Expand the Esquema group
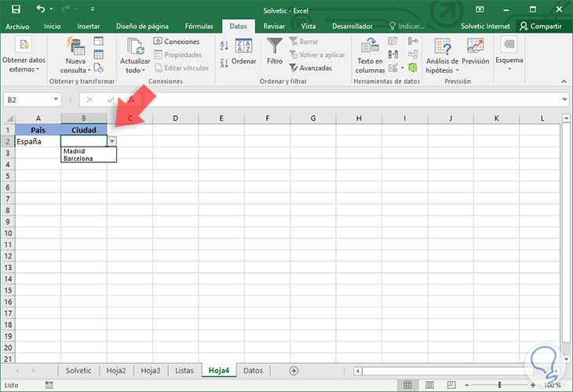The image size is (573, 392). point(509,54)
